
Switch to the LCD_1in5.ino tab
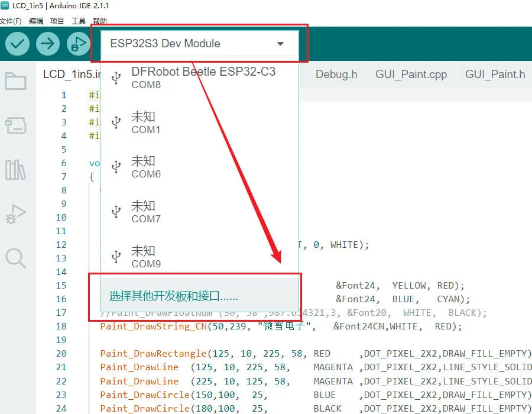coord(72,75)
